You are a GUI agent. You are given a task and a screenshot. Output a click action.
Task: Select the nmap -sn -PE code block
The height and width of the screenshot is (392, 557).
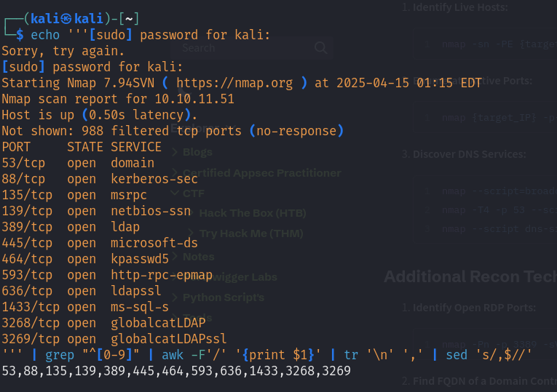click(485, 44)
